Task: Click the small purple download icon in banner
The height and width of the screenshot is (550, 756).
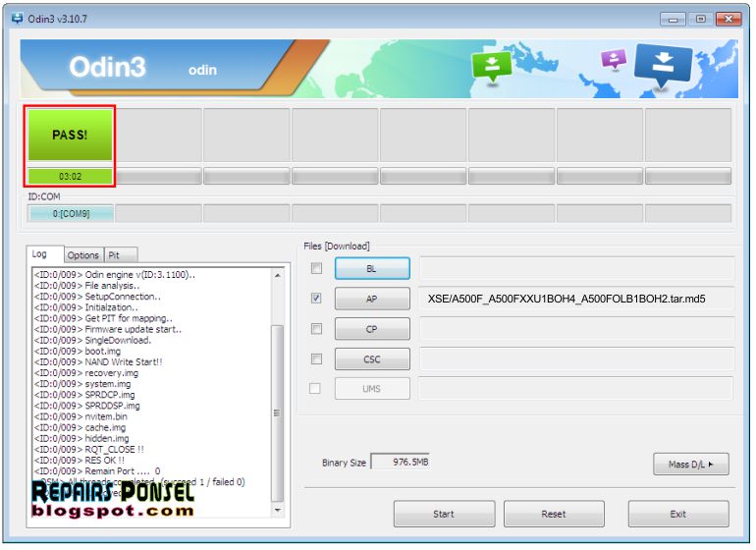Action: click(614, 59)
